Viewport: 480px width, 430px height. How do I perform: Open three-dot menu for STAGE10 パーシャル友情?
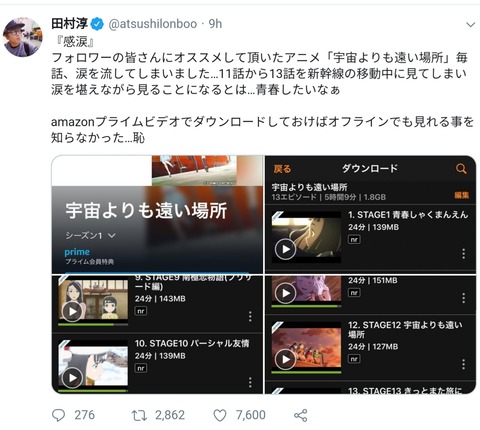[x=250, y=382]
